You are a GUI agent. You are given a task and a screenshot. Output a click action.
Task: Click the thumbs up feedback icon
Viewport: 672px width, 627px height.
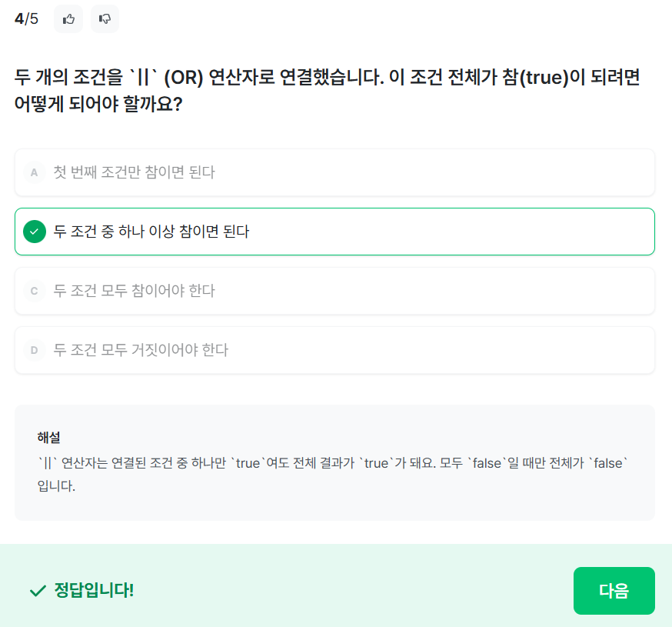(68, 19)
